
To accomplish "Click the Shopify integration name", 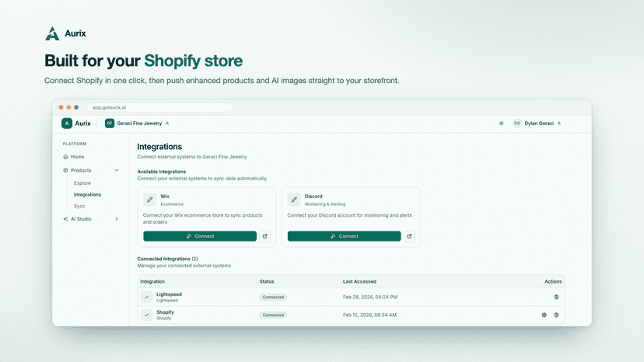I will click(x=165, y=312).
